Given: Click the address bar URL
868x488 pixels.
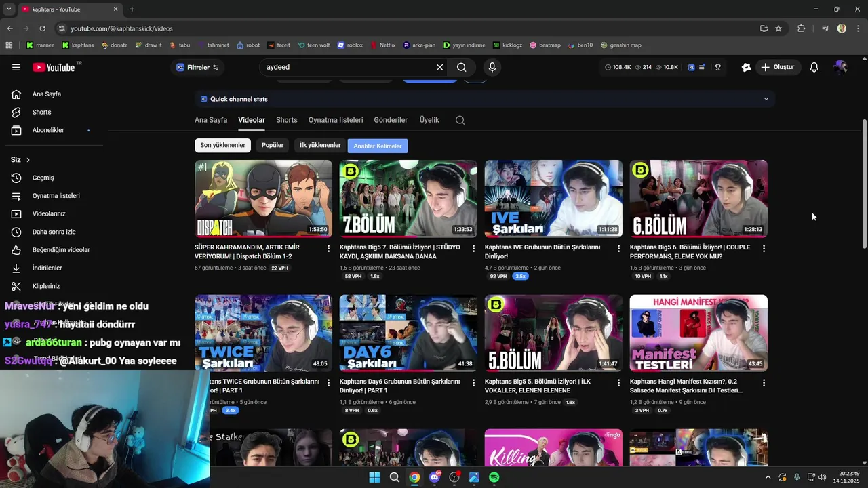Looking at the screenshot, I should pyautogui.click(x=122, y=28).
